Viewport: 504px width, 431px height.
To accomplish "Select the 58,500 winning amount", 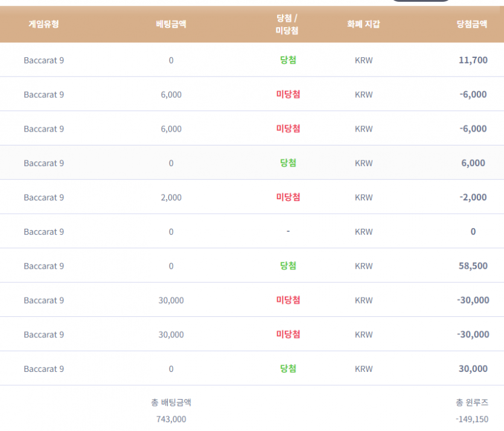I will [473, 266].
